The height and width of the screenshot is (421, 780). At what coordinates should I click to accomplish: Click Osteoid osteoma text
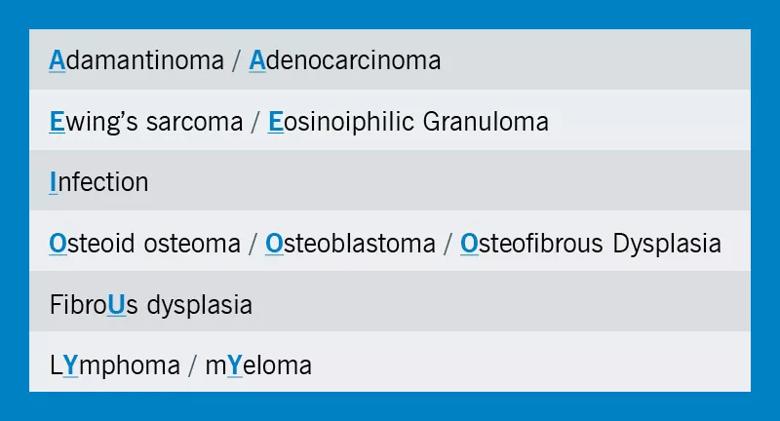[x=145, y=243]
